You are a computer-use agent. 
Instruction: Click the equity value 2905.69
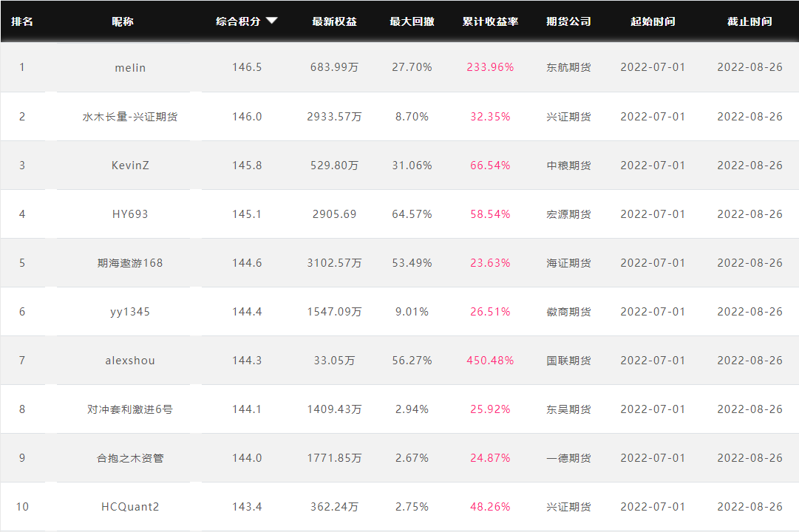[x=334, y=214]
